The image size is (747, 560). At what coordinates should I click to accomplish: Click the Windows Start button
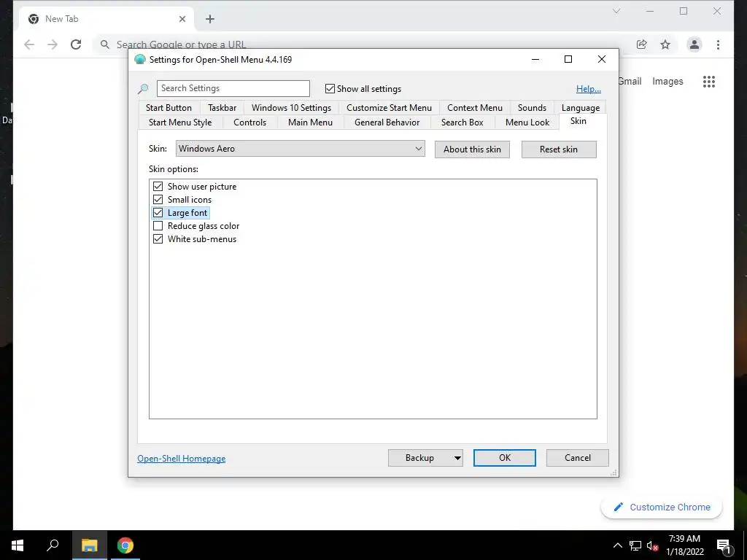tap(18, 545)
